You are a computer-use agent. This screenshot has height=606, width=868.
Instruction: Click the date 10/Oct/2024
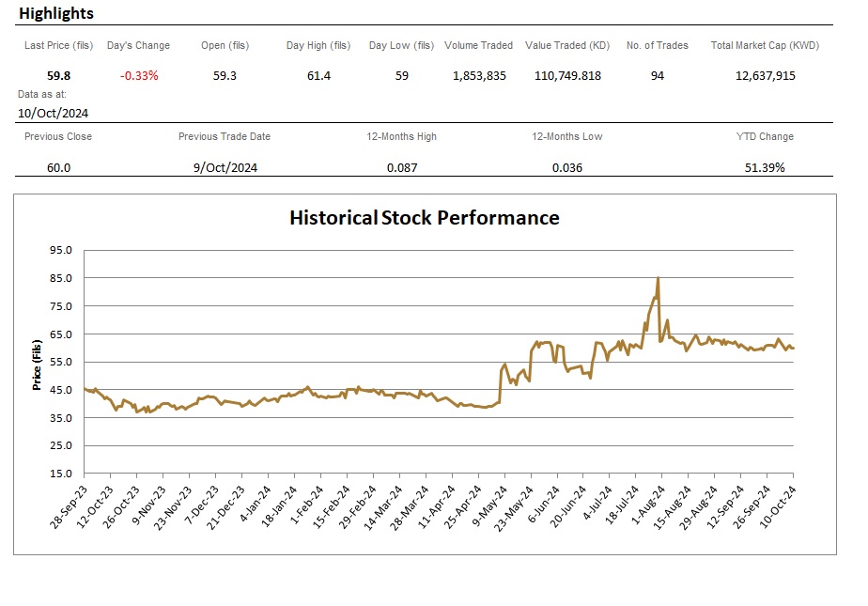[x=54, y=113]
